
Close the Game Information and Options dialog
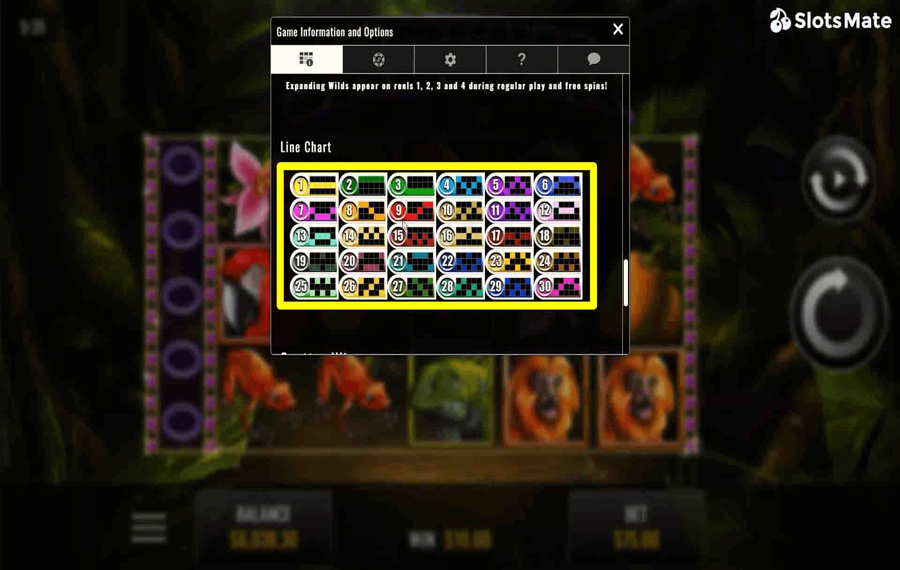[618, 29]
